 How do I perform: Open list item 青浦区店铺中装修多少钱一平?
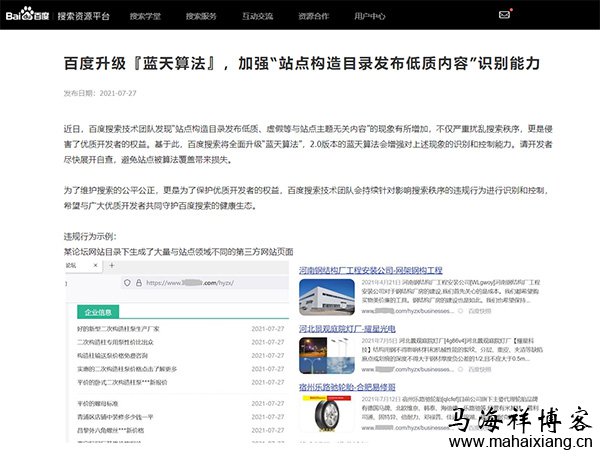pyautogui.click(x=115, y=417)
